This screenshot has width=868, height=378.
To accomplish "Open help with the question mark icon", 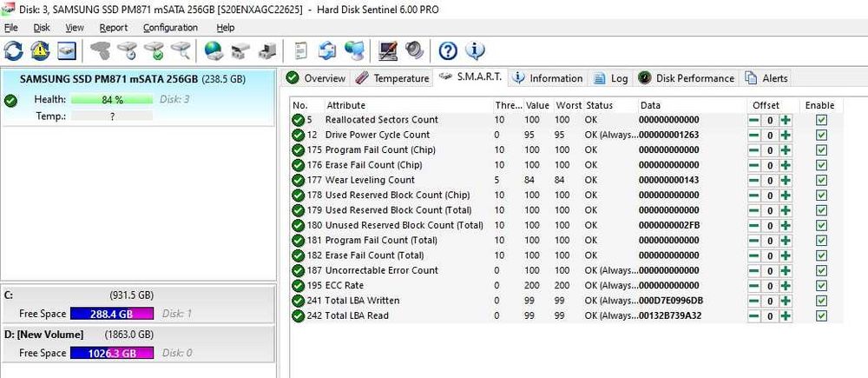I will point(448,51).
